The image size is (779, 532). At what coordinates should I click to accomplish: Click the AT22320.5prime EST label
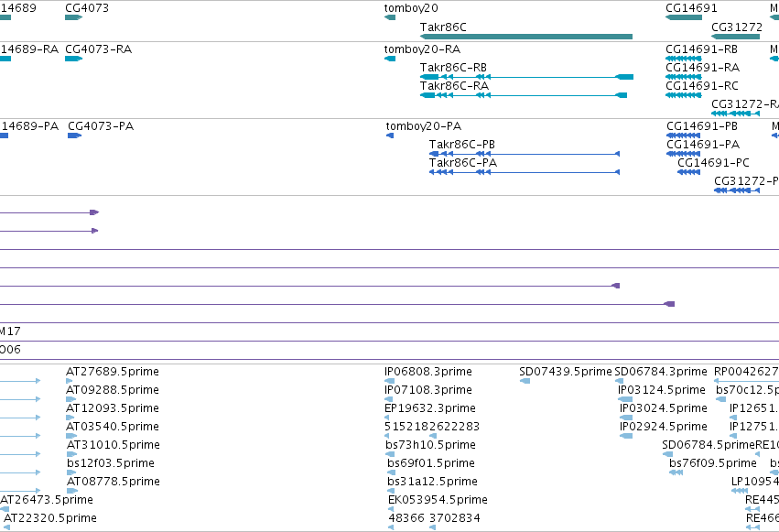[x=50, y=518]
